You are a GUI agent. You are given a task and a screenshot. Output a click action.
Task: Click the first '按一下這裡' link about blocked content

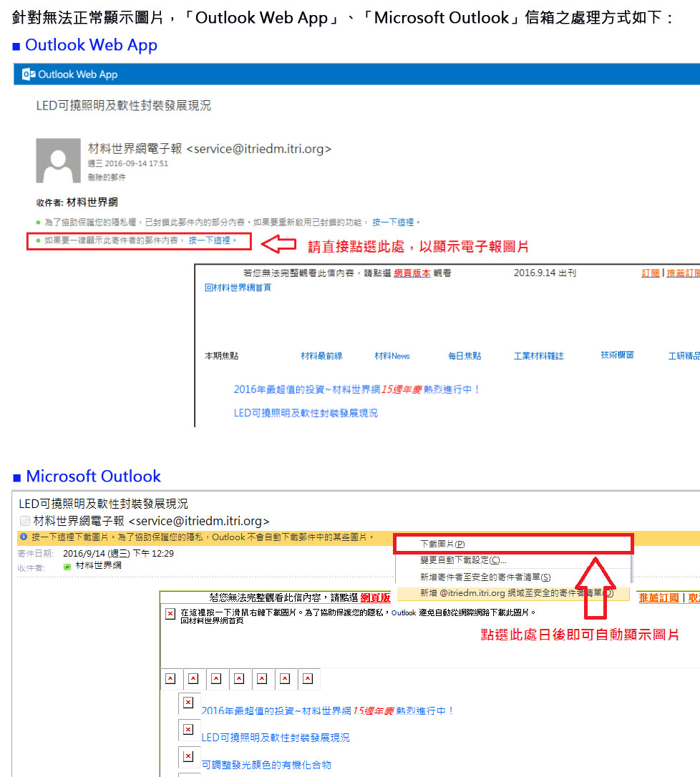393,223
